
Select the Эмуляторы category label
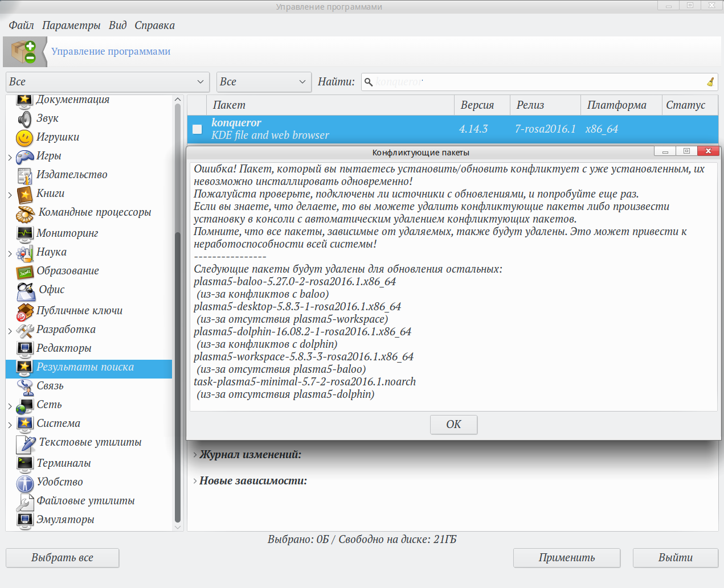coord(66,520)
